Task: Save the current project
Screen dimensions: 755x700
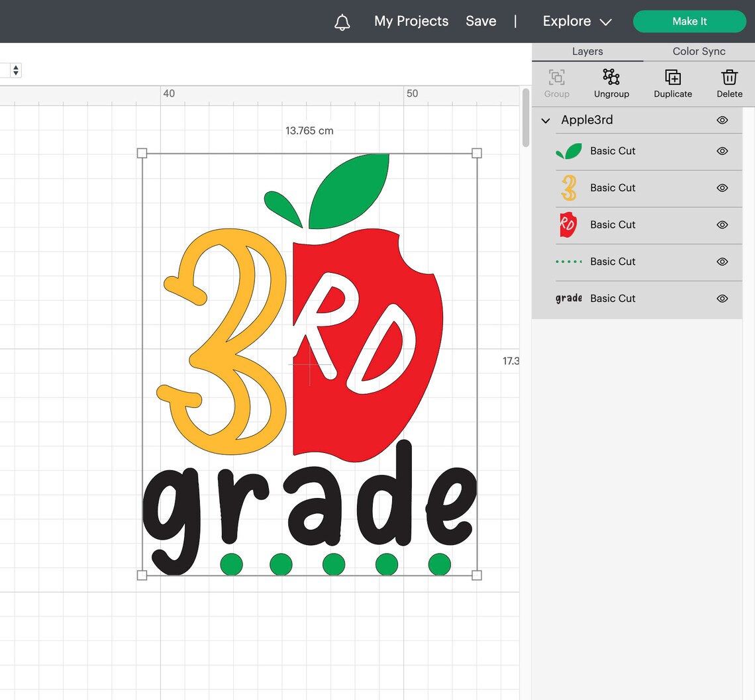Action: [481, 21]
